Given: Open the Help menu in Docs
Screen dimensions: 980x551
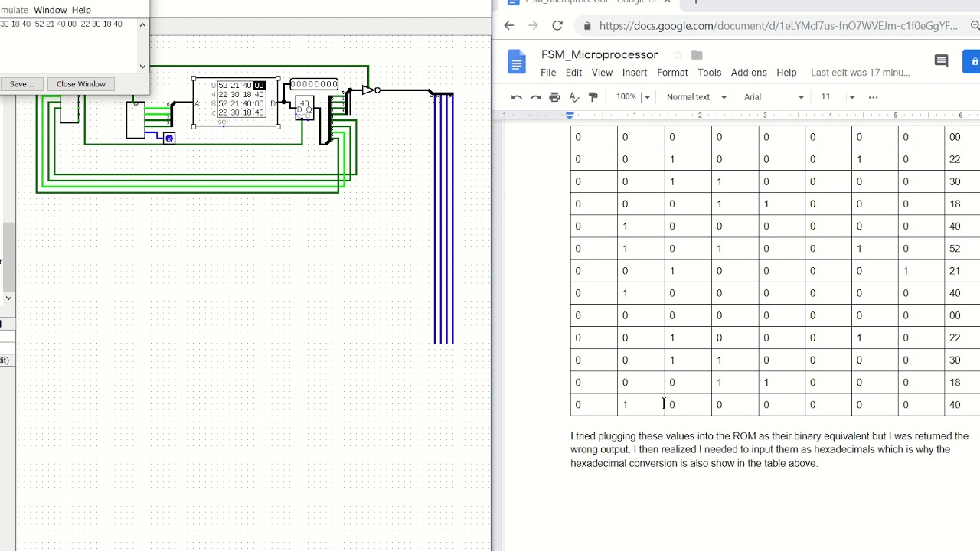Looking at the screenshot, I should coord(786,73).
